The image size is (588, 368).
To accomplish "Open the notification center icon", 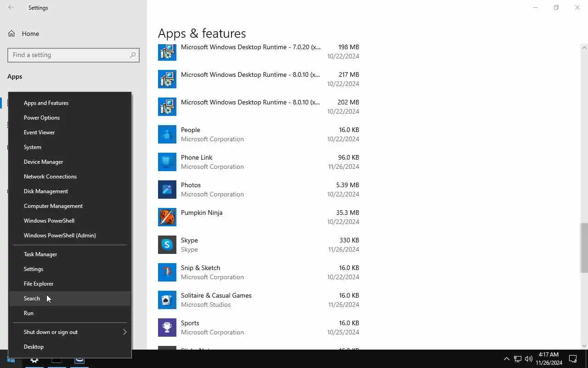I will pyautogui.click(x=573, y=359).
